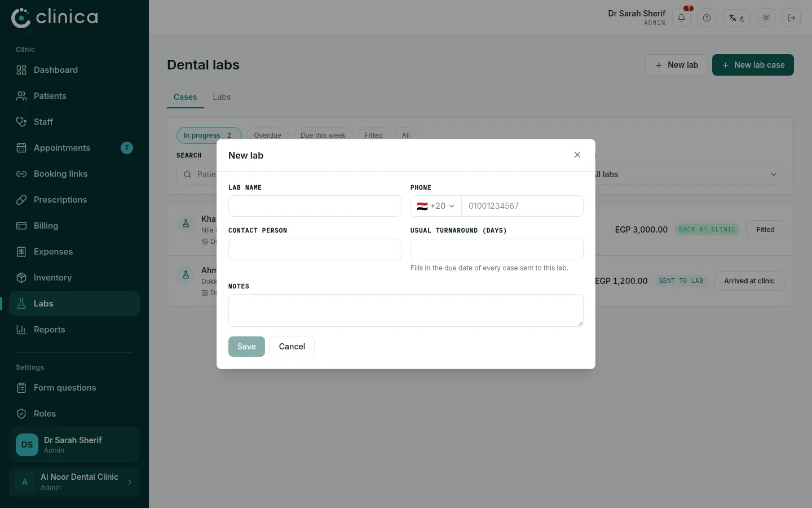The width and height of the screenshot is (812, 508).
Task: Switch language with the translate icon
Action: (x=736, y=18)
